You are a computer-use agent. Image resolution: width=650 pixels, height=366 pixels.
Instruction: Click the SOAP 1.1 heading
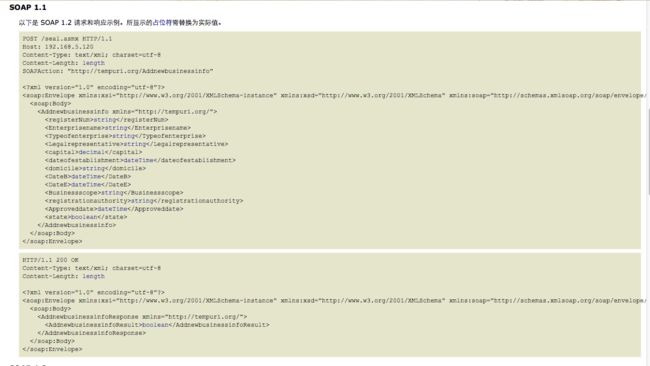pos(28,7)
